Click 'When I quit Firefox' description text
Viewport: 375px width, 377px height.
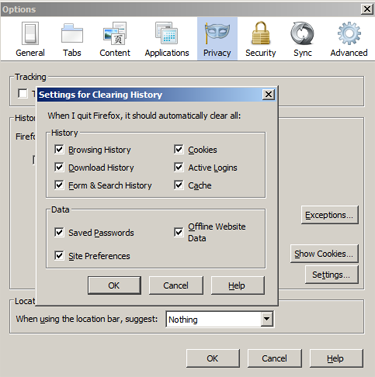click(x=144, y=116)
